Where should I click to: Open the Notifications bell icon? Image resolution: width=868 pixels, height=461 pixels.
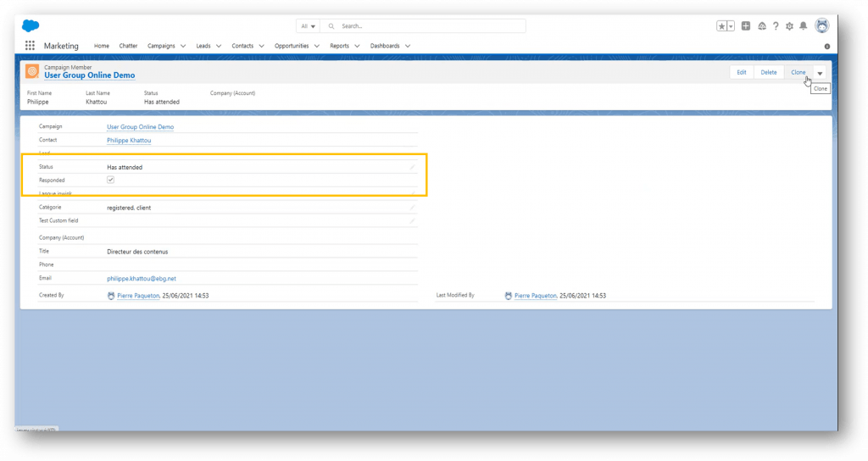(x=803, y=26)
